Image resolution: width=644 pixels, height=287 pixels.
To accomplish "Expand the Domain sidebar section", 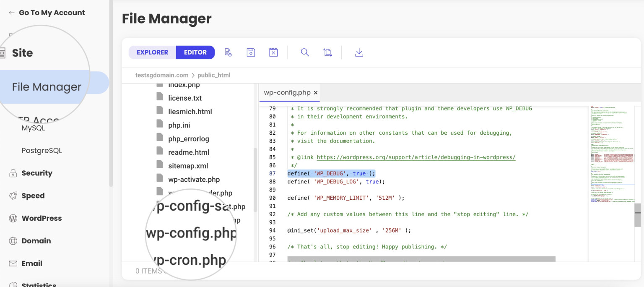I will coord(36,241).
